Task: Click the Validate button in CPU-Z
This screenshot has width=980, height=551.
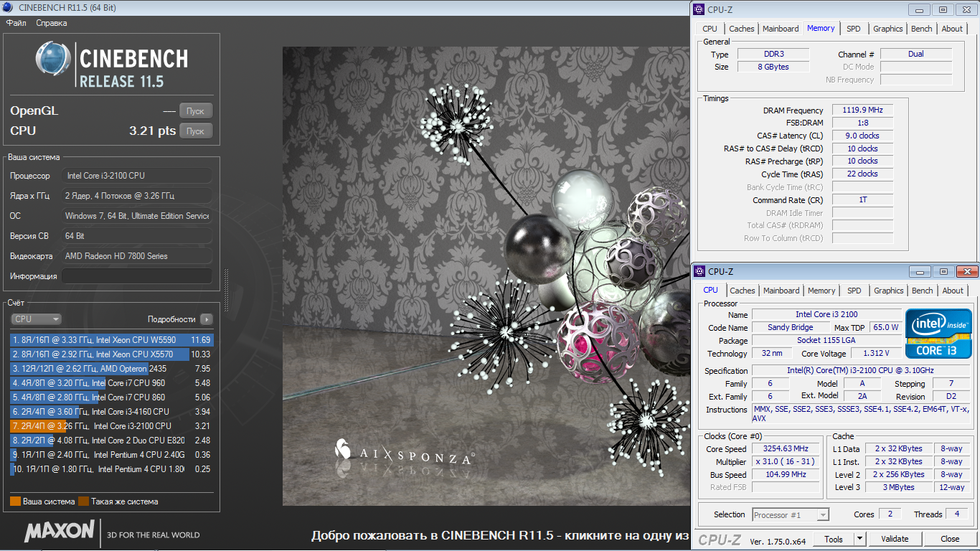Action: (x=895, y=539)
